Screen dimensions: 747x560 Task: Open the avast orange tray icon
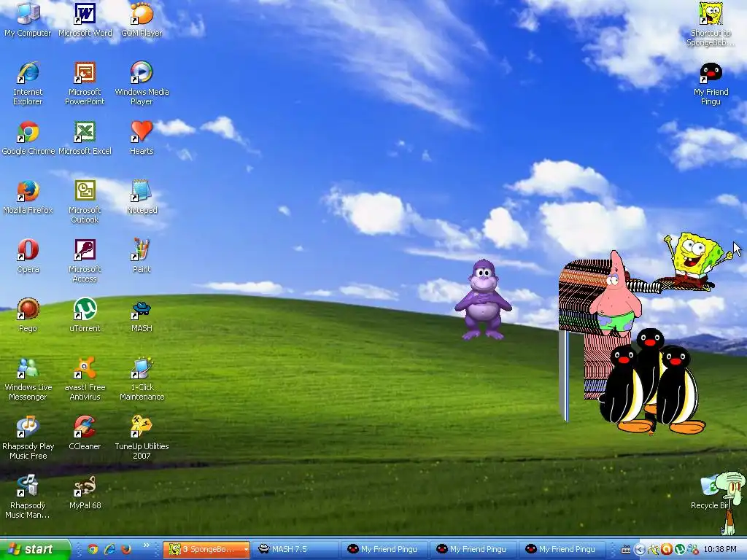click(667, 550)
